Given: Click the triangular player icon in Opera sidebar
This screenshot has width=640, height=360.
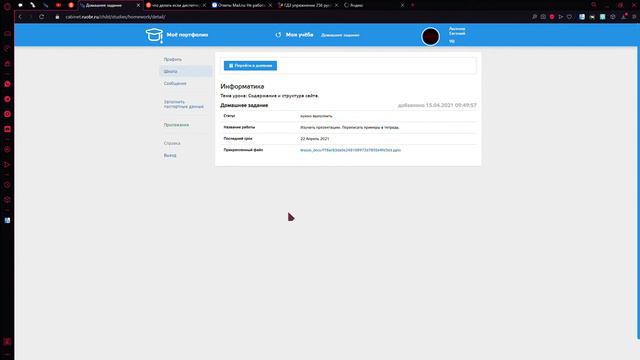Looking at the screenshot, I should point(7,164).
